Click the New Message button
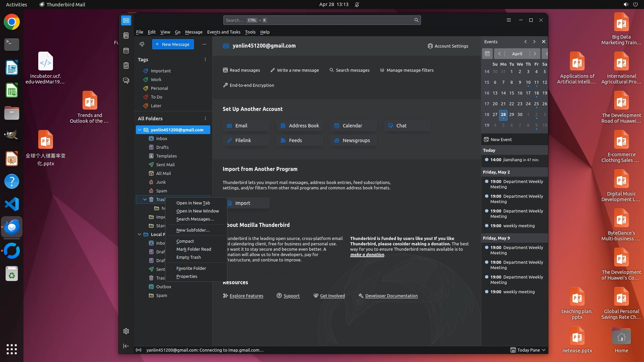The image size is (644, 362). click(x=173, y=44)
